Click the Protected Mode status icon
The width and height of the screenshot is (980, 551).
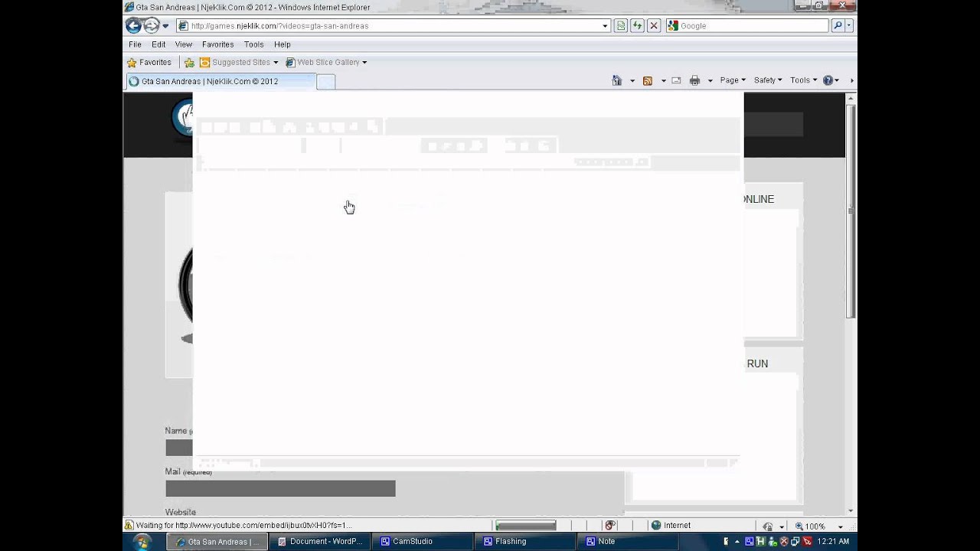coord(768,526)
